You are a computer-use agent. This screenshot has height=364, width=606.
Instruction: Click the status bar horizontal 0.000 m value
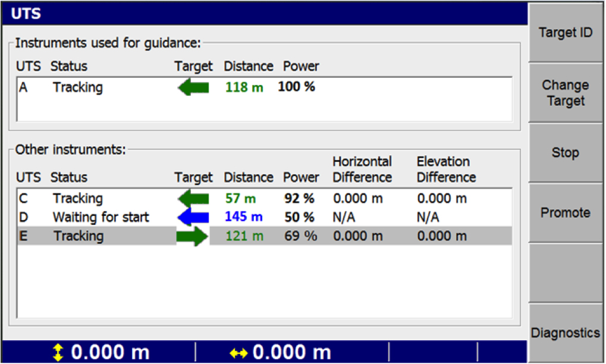292,353
